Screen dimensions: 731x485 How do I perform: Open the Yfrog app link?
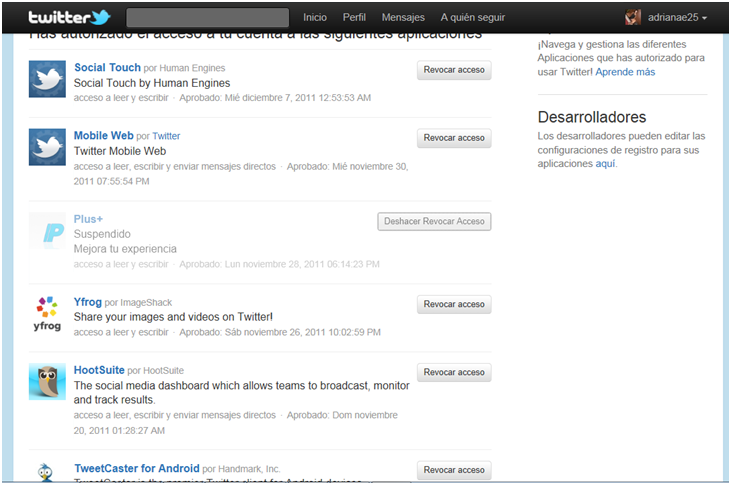point(88,302)
